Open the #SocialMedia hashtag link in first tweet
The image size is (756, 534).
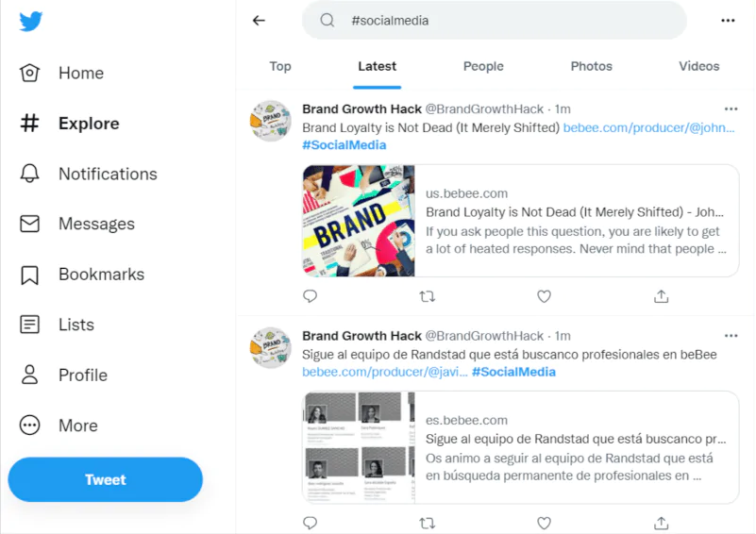tap(344, 145)
